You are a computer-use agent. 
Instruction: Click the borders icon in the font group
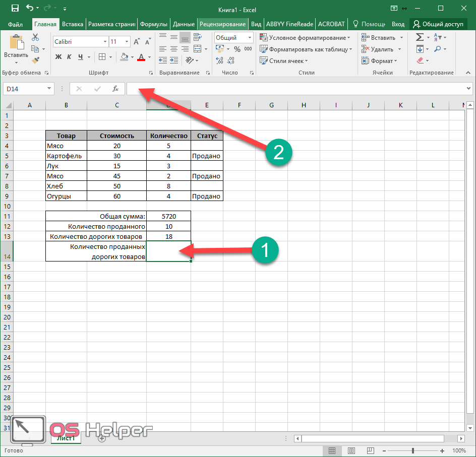tap(102, 57)
